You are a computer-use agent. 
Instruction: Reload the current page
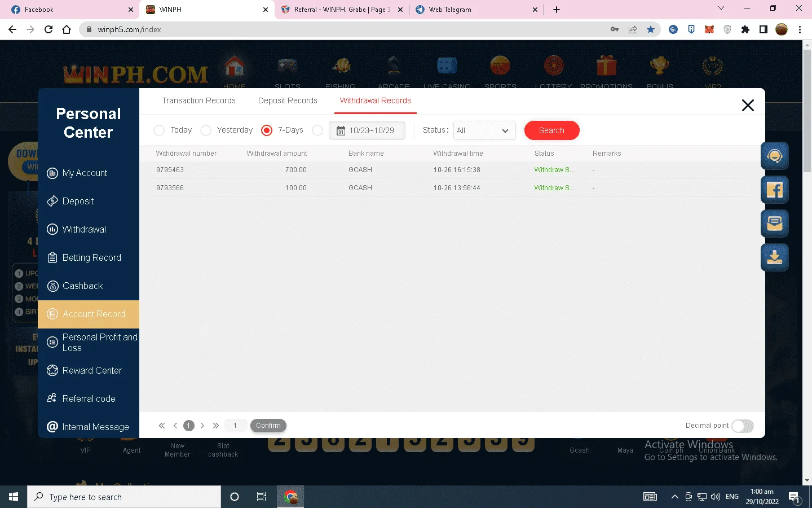[48, 29]
